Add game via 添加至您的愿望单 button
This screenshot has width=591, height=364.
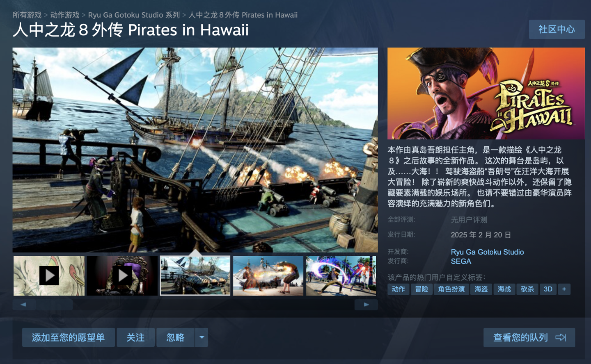tap(69, 337)
